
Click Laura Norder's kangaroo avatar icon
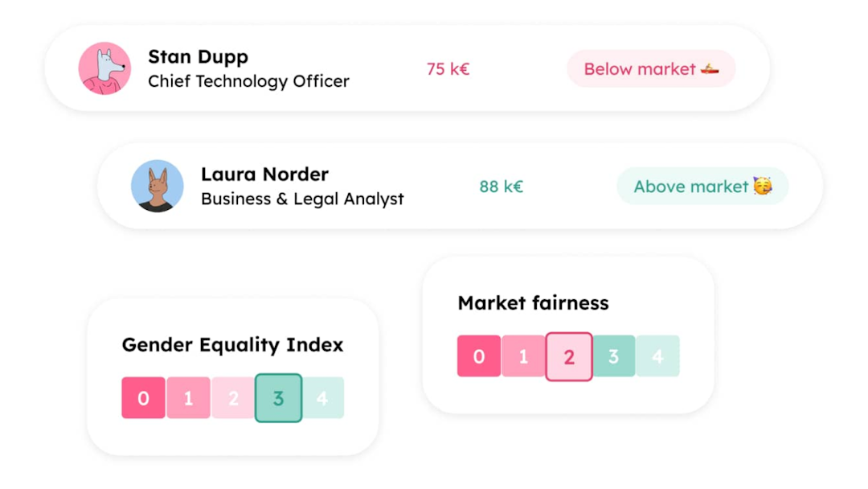[x=158, y=186]
